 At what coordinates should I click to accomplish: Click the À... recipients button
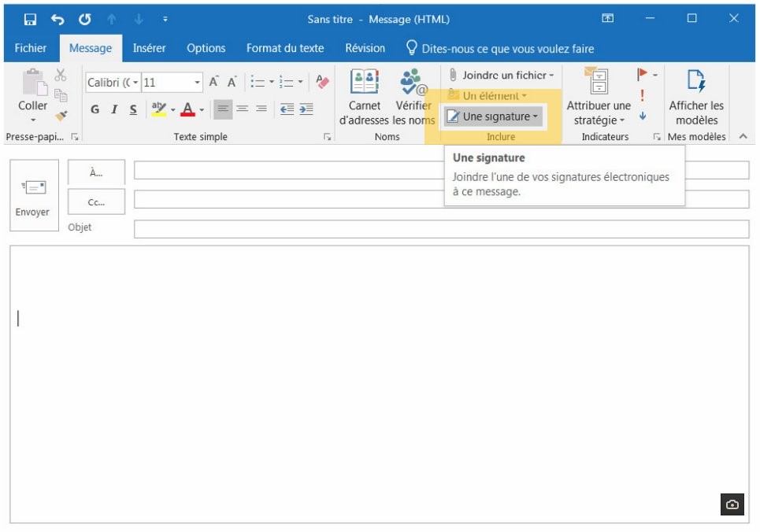95,173
